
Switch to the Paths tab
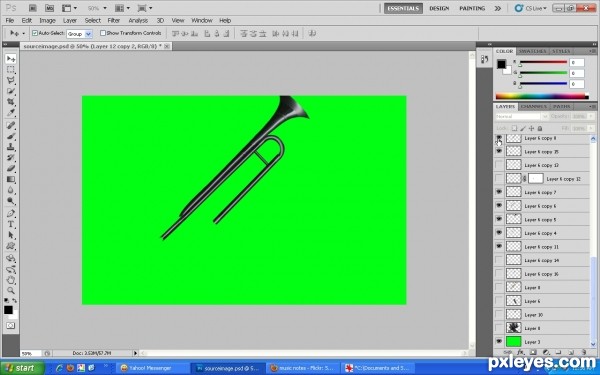tap(561, 106)
